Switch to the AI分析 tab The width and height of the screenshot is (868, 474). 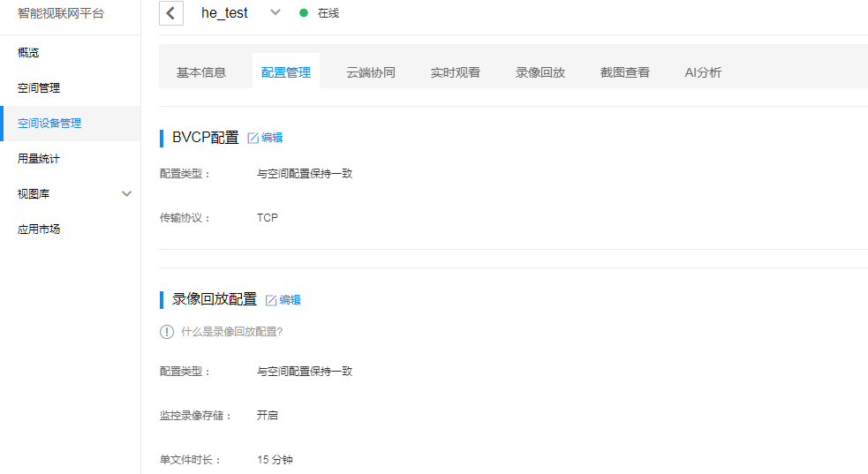click(703, 72)
